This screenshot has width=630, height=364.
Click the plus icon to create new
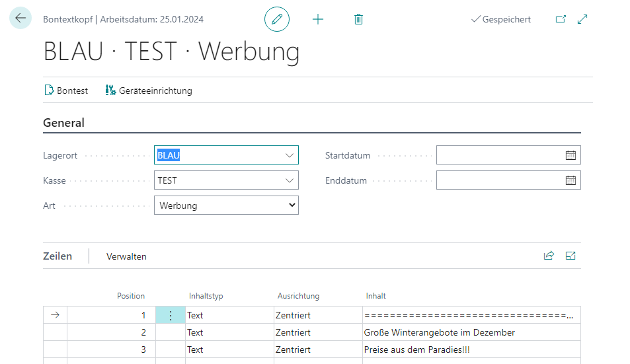pos(318,19)
